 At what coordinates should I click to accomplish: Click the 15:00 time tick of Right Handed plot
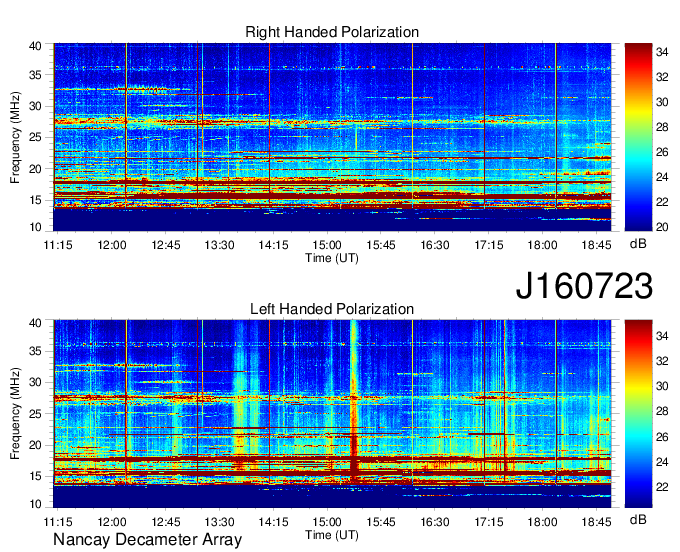(327, 245)
